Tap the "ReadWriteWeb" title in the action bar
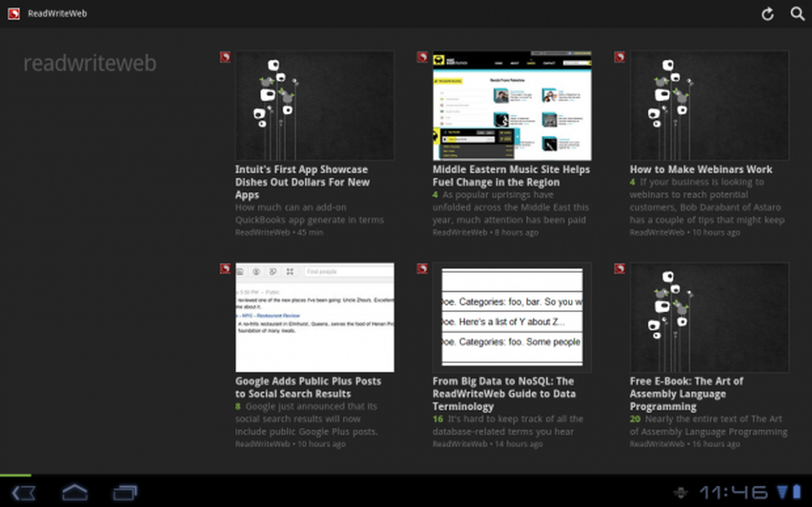 [58, 14]
